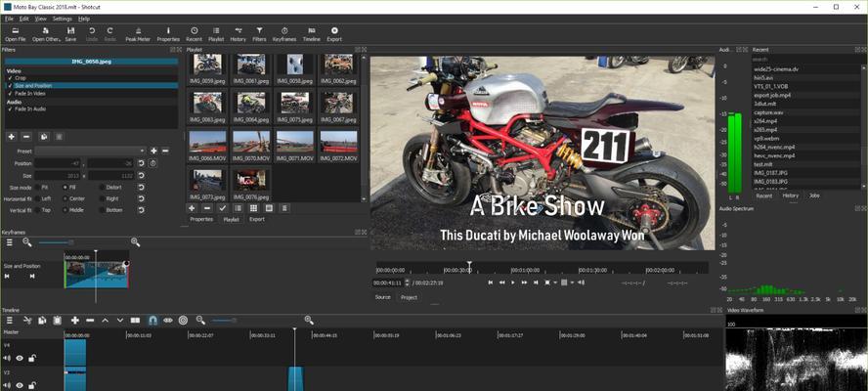
Task: Show the Timeline via toolbar button
Action: coord(312,34)
